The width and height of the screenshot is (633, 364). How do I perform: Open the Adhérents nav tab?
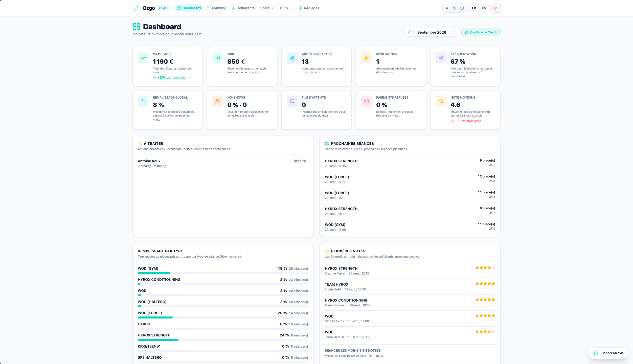pos(243,8)
